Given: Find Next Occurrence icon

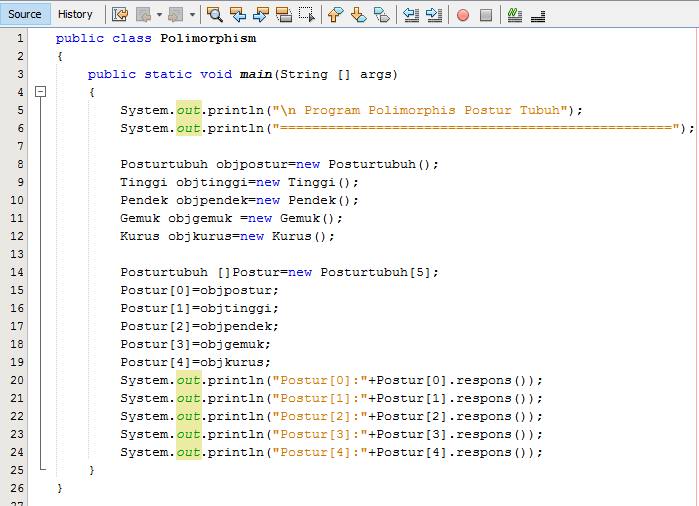Looking at the screenshot, I should 260,15.
